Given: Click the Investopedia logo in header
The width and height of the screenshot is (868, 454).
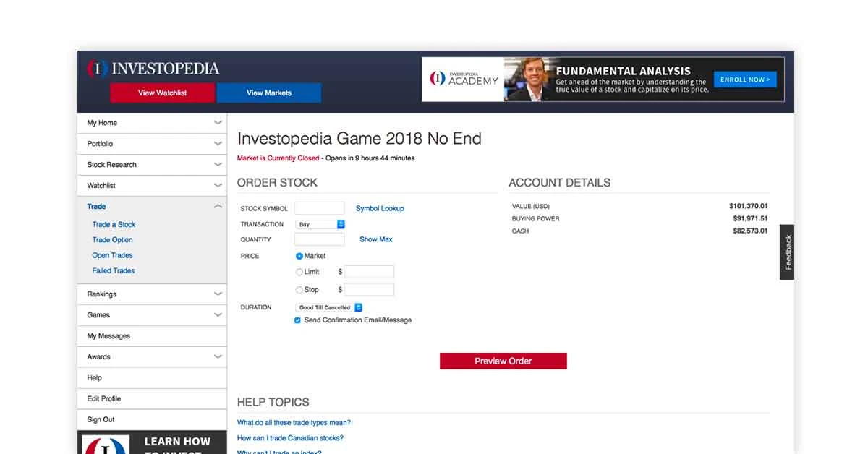Looking at the screenshot, I should pos(153,69).
